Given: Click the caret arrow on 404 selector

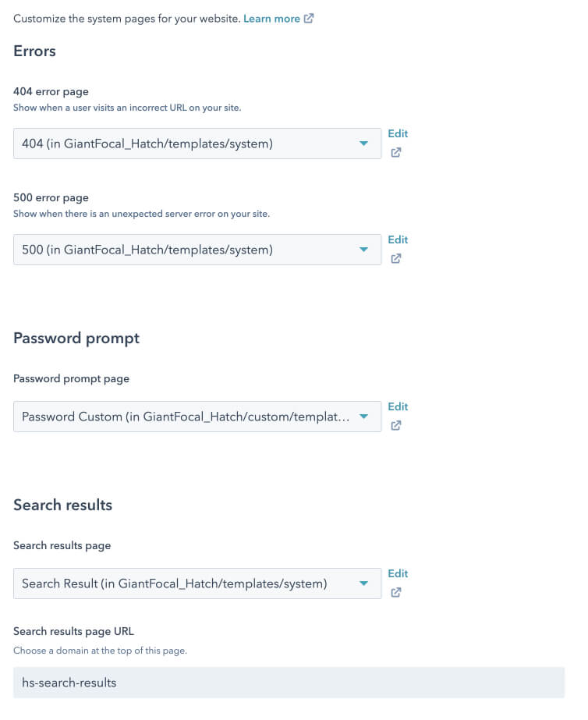Looking at the screenshot, I should click(363, 144).
